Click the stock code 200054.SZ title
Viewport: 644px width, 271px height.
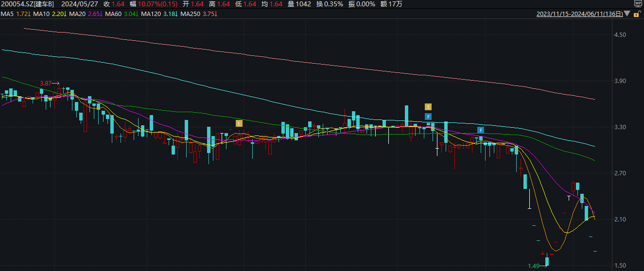tap(27, 4)
